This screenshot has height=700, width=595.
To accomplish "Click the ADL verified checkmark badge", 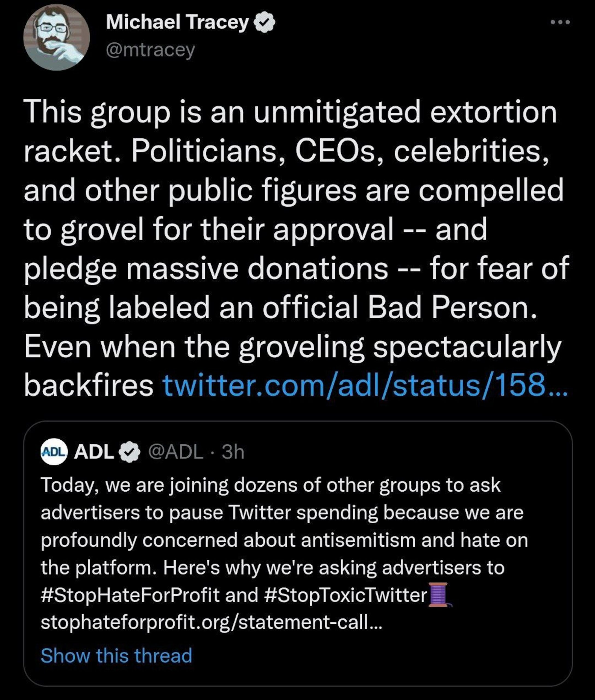I will [130, 452].
